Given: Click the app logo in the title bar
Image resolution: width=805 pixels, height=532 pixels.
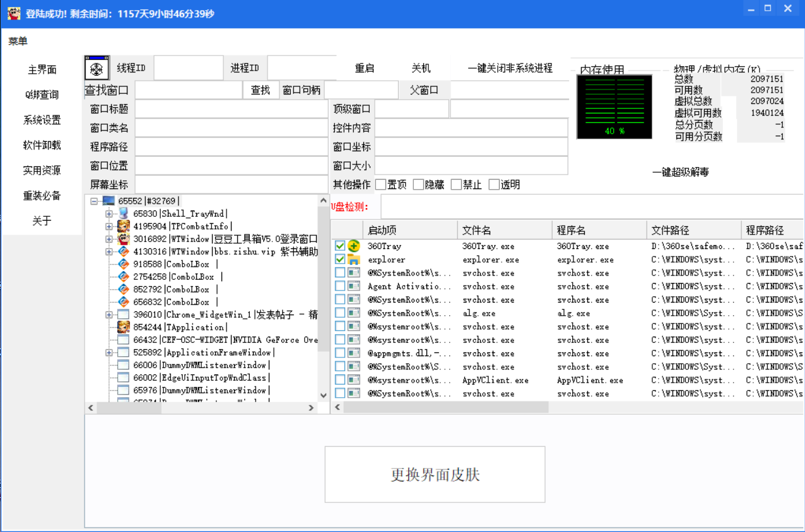Looking at the screenshot, I should [x=13, y=13].
